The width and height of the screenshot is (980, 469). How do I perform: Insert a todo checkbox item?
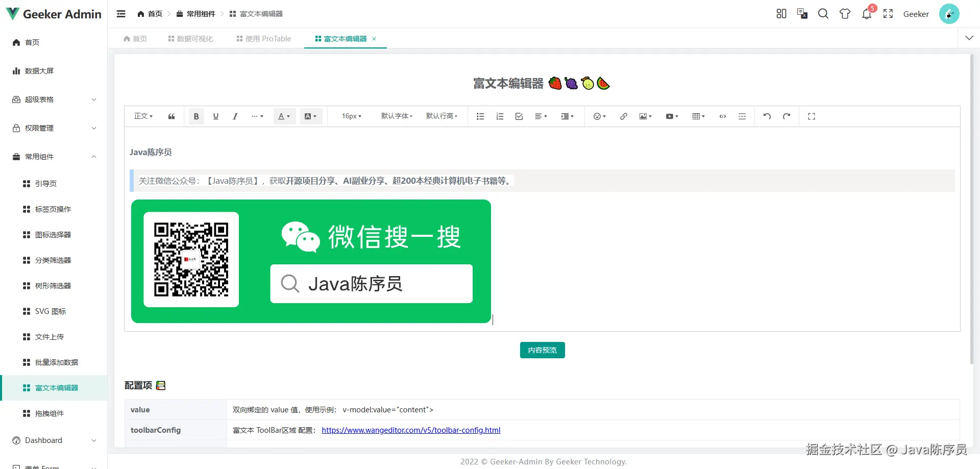click(x=519, y=116)
